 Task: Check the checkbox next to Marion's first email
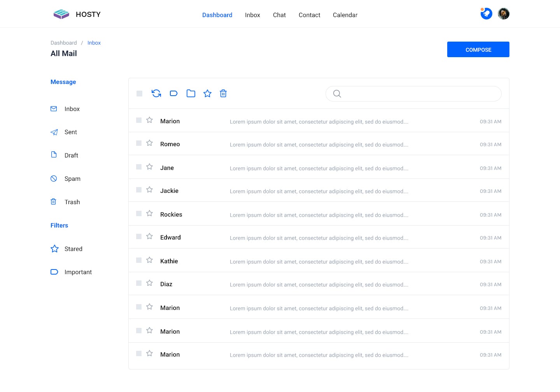[x=138, y=120]
